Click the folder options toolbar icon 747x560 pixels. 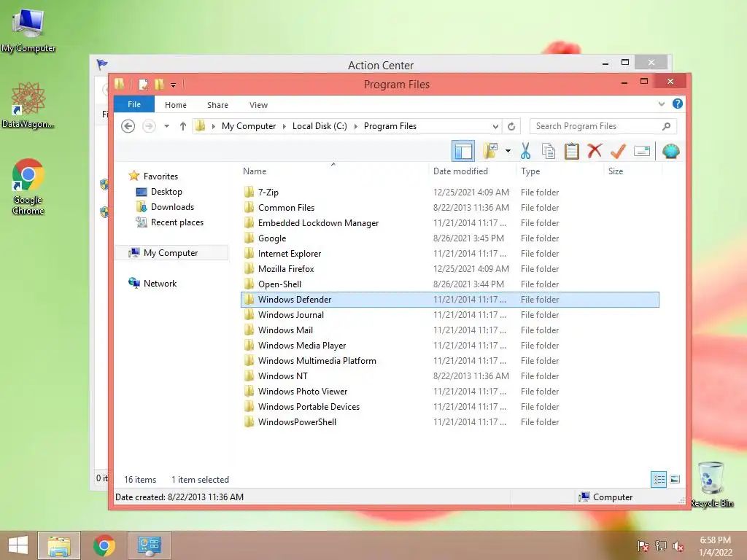click(491, 152)
